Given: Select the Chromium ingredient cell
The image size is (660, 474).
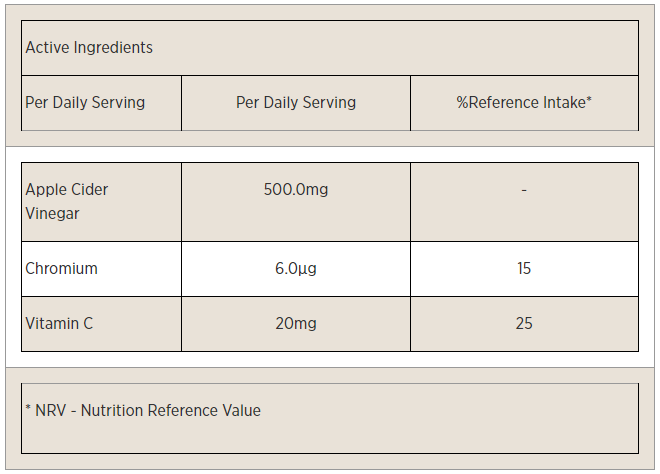Looking at the screenshot, I should click(101, 269).
